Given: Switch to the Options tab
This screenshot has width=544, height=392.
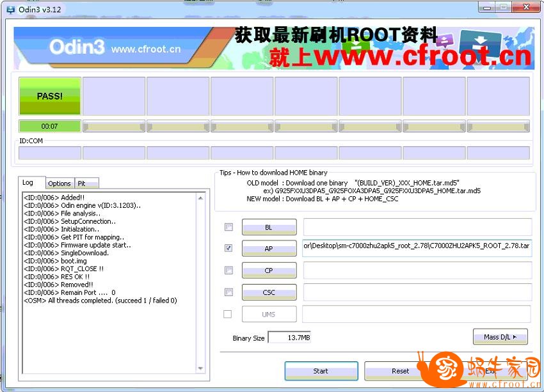Looking at the screenshot, I should click(60, 184).
